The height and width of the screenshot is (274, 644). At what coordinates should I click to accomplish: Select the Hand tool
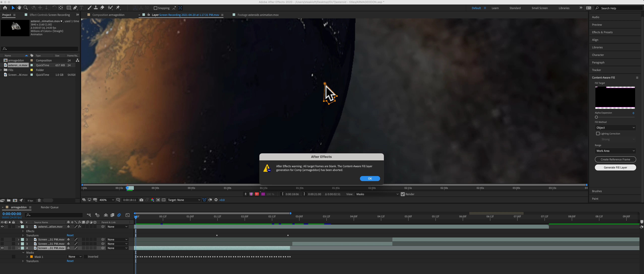19,8
